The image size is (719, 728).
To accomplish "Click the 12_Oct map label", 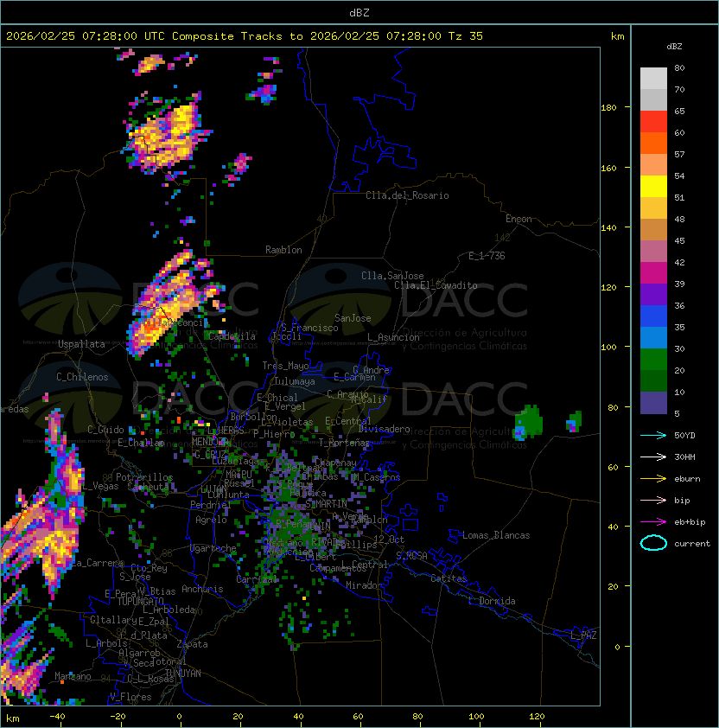I will click(x=389, y=540).
